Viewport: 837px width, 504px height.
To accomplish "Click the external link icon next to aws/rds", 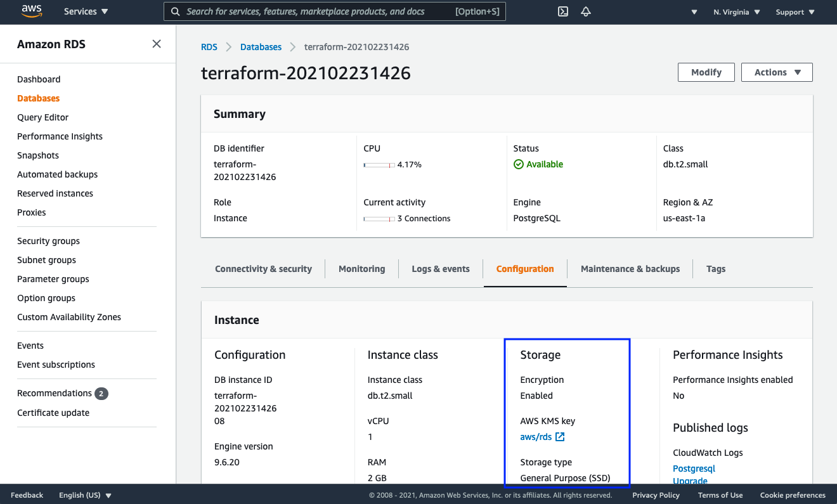I will 560,437.
